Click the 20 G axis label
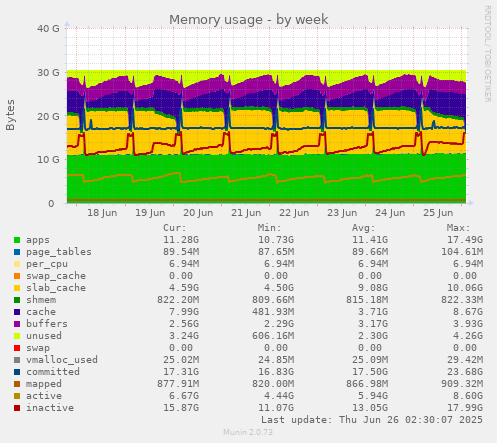This screenshot has width=497, height=443. pyautogui.click(x=48, y=116)
